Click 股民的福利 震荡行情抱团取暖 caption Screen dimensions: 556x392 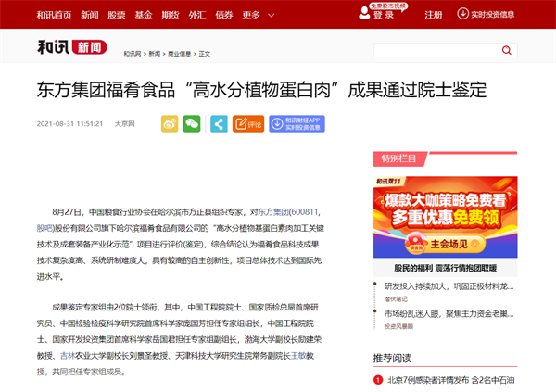tap(446, 268)
